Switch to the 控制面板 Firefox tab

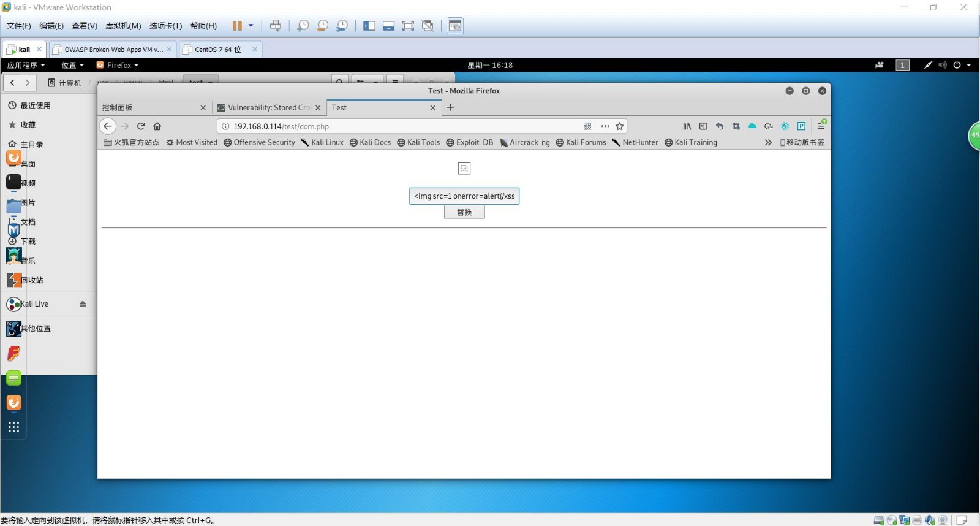154,107
